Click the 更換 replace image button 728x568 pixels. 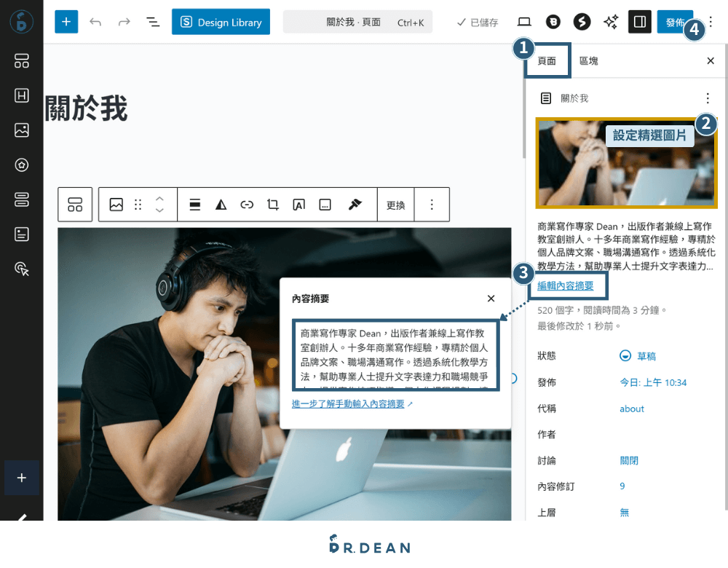[x=395, y=205]
